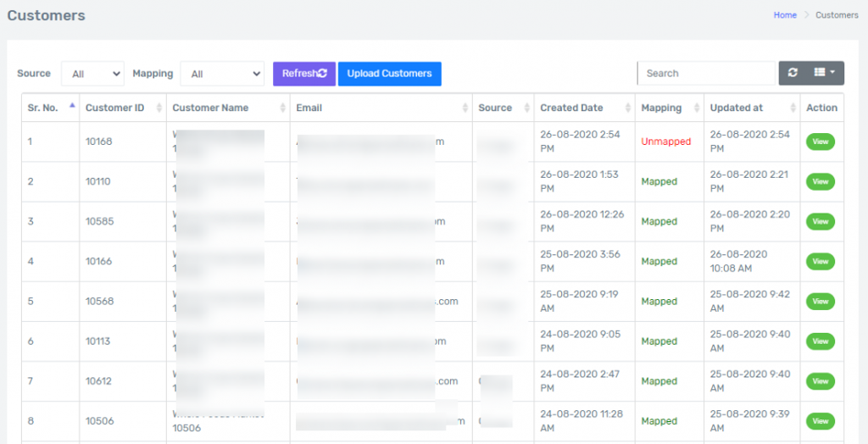Viewport: 868px width, 444px height.
Task: Click the table refresh icon beside Search
Action: 793,73
